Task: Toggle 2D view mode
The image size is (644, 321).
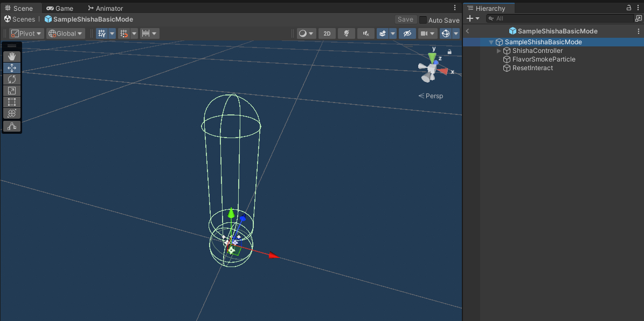Action: [x=327, y=33]
